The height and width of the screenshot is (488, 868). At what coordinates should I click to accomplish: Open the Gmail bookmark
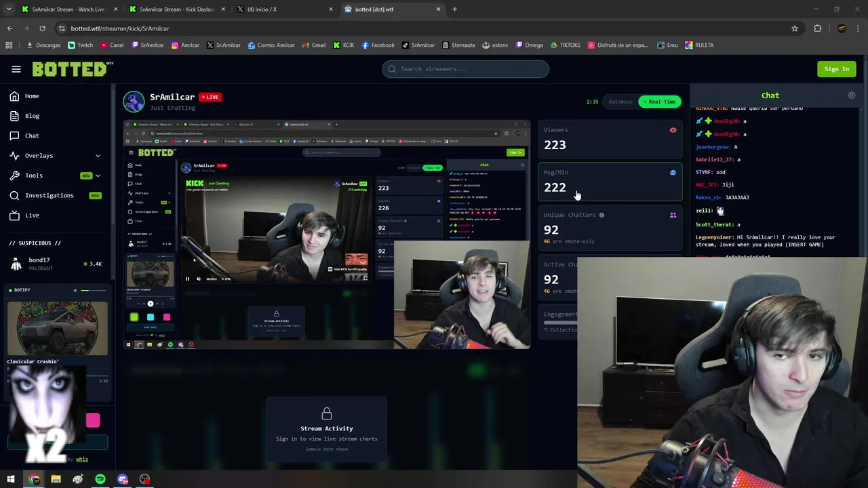coord(314,45)
